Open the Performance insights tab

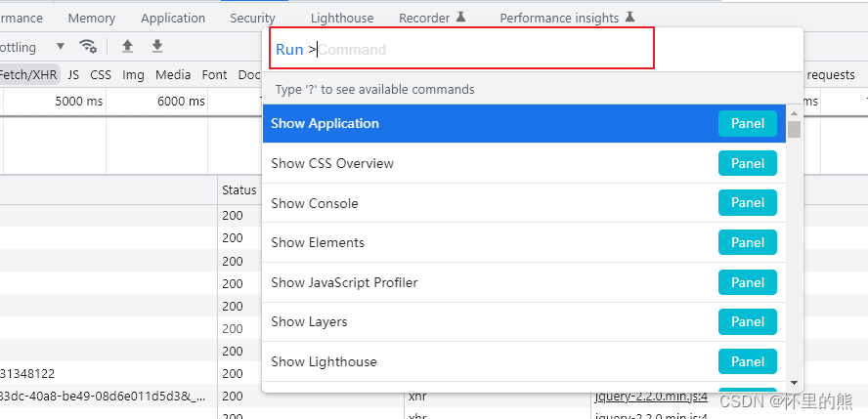[559, 19]
